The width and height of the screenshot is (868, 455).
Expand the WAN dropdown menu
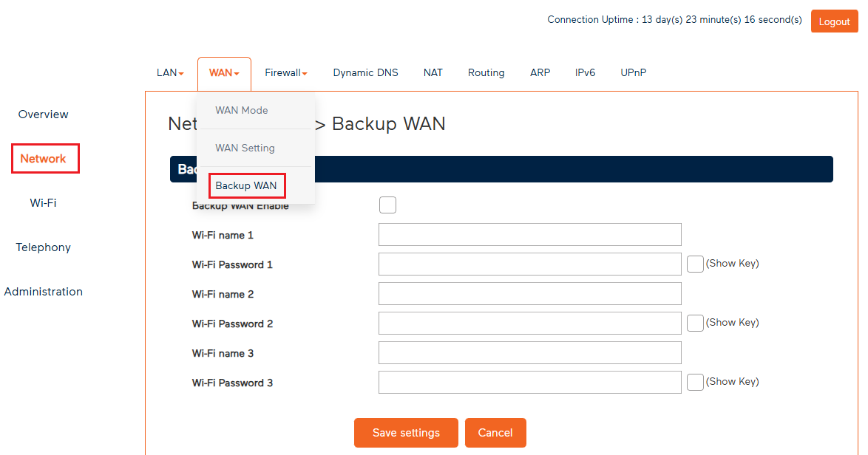[223, 72]
